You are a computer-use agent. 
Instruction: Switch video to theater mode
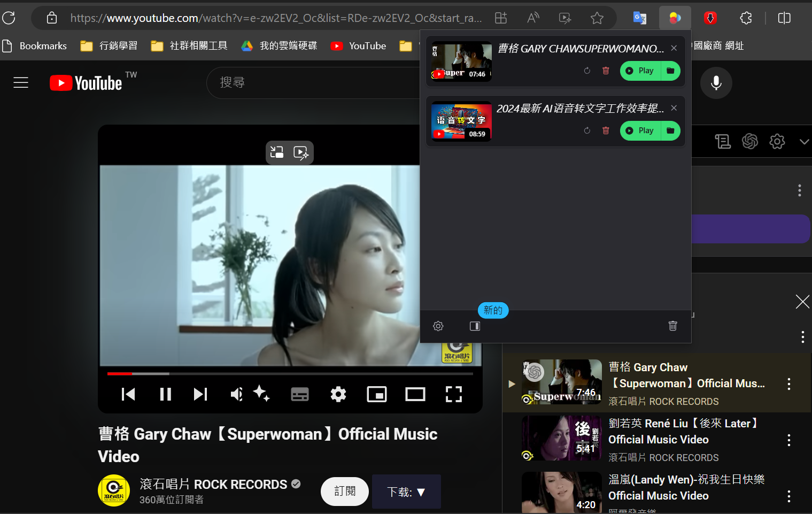415,395
